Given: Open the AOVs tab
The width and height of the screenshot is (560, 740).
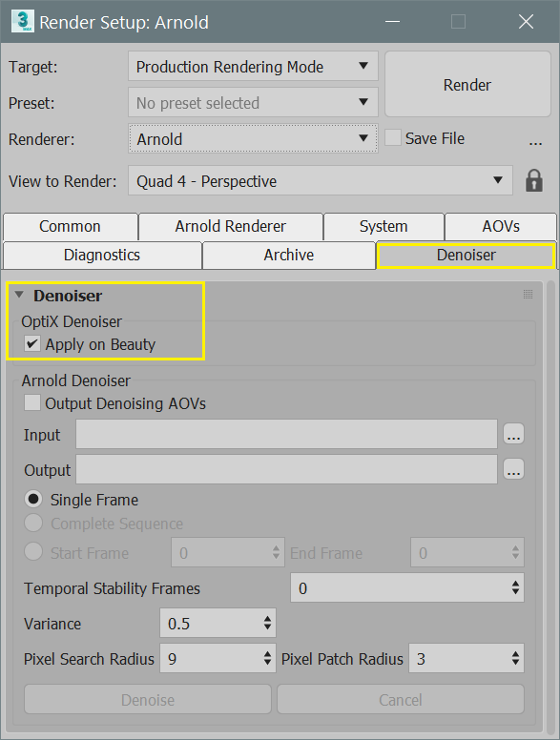Looking at the screenshot, I should (501, 227).
